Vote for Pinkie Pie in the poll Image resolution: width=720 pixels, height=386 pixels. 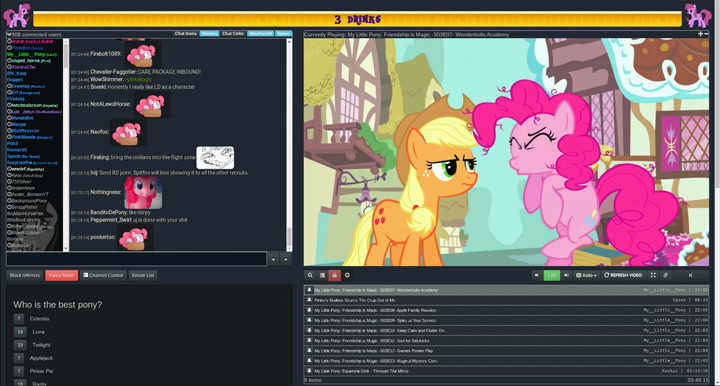tap(19, 371)
